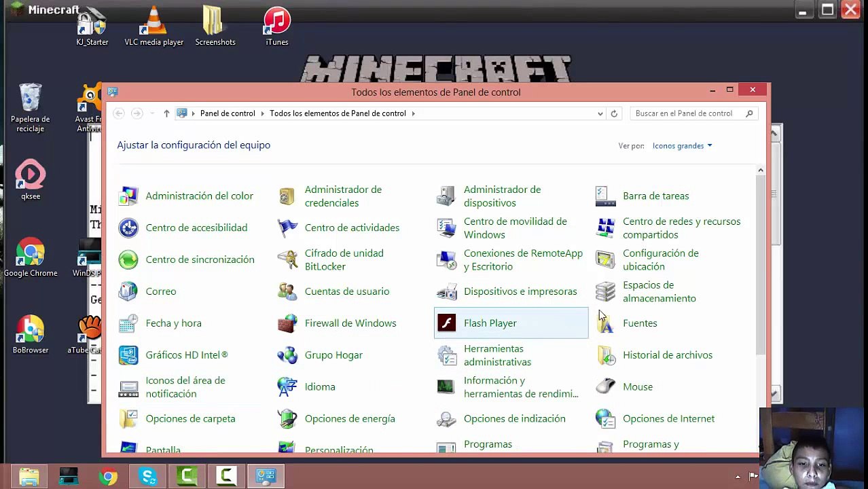Open Cuentas de usuario icon
Image resolution: width=868 pixels, height=489 pixels.
click(287, 291)
